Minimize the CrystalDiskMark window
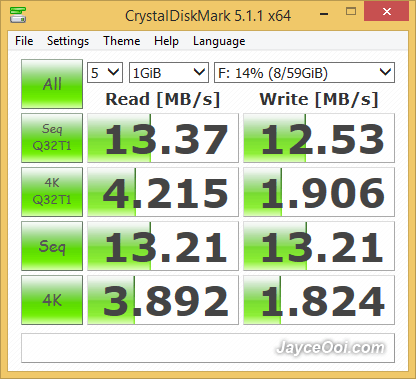This screenshot has height=379, width=416. [324, 13]
